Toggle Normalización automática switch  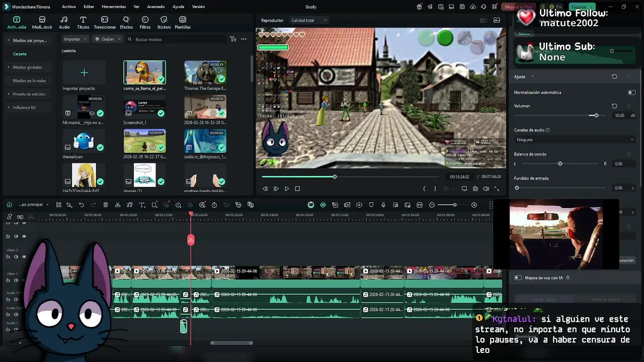click(631, 93)
